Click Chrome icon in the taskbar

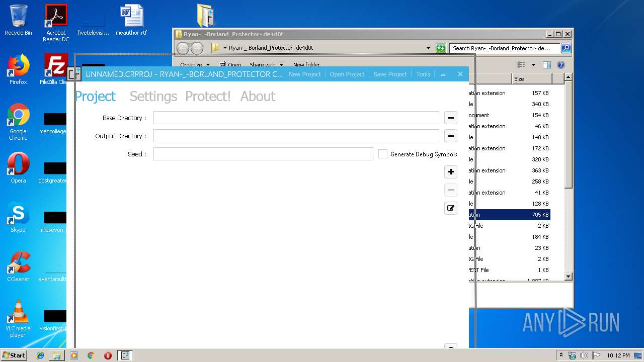coord(91,355)
